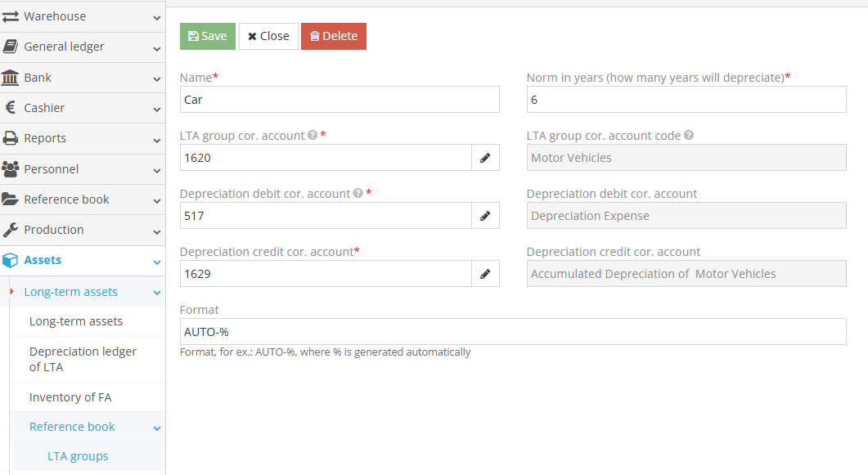Open help tooltip next to LTA group account

click(312, 134)
